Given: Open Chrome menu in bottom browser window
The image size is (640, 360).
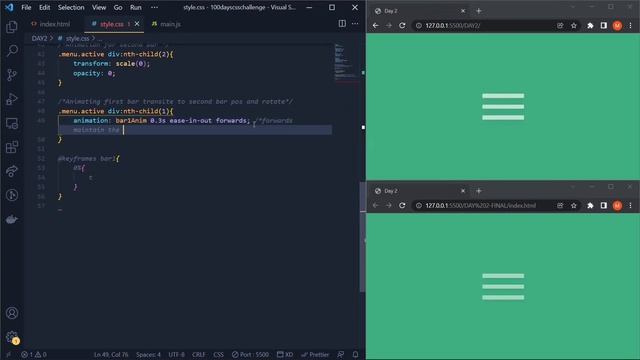Looking at the screenshot, I should point(630,205).
